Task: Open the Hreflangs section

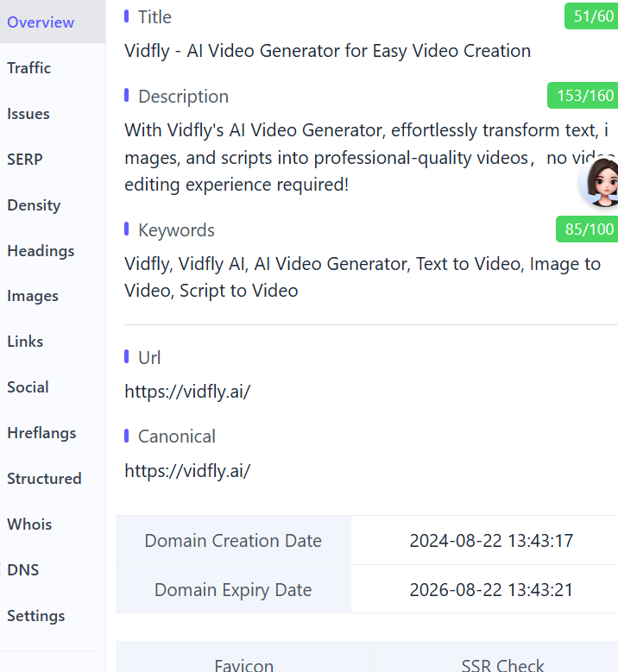Action: [x=41, y=433]
